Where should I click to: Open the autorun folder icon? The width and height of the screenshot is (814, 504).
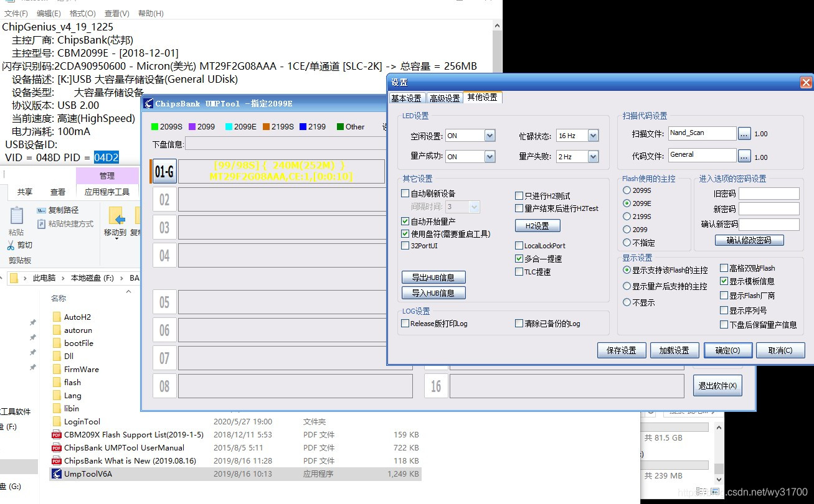[57, 330]
